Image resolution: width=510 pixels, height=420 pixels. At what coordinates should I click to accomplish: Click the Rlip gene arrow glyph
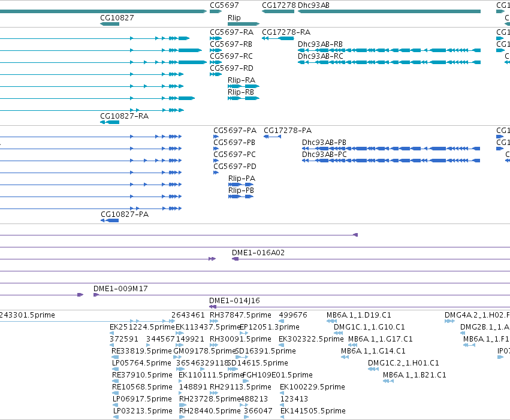[244, 24]
